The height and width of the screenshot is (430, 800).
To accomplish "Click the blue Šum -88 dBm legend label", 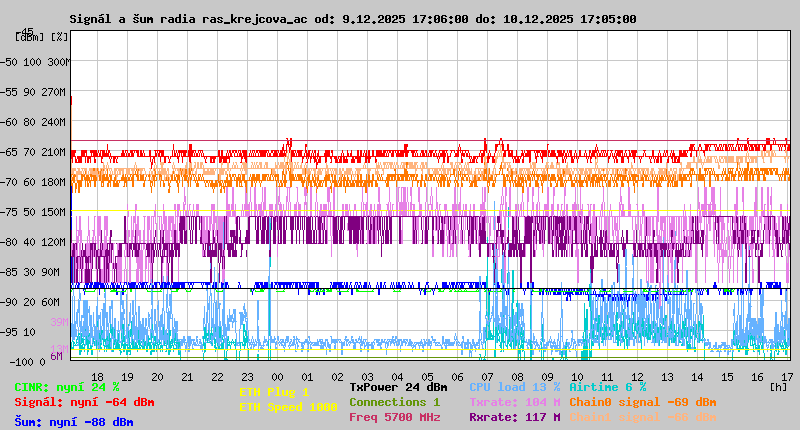I will (74, 422).
